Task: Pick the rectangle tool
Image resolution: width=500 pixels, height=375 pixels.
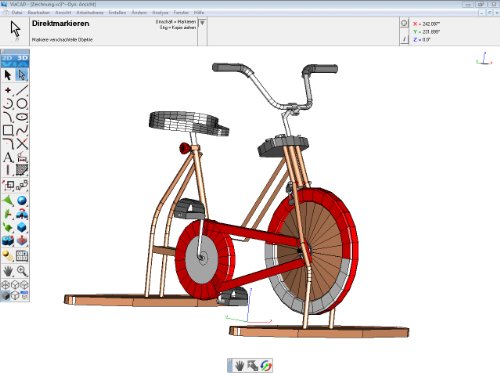Action: (8, 130)
